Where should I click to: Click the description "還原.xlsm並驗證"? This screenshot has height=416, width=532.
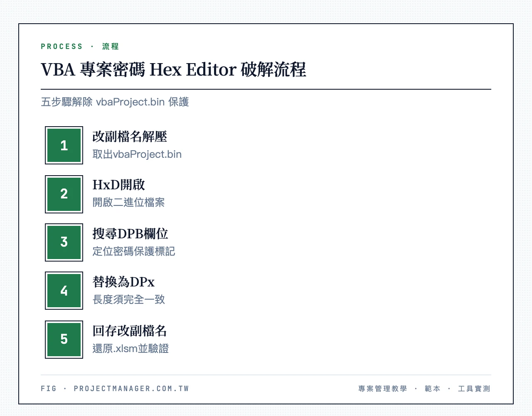click(x=131, y=349)
